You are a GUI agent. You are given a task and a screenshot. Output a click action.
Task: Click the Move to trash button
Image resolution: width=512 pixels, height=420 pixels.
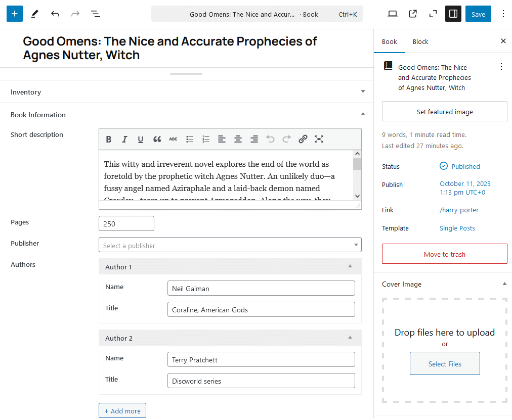pyautogui.click(x=444, y=254)
